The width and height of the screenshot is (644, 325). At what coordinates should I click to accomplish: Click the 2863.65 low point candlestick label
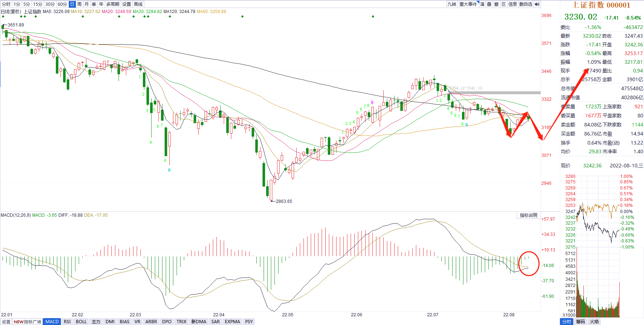[x=284, y=201]
